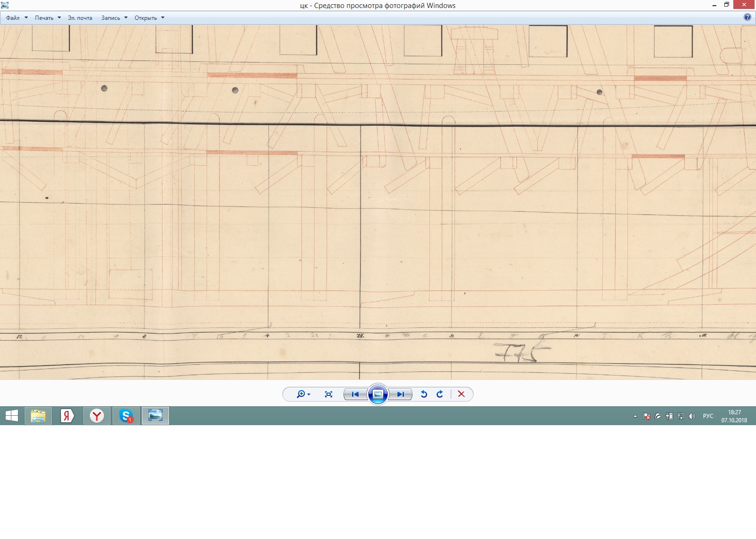Viewport: 756px width, 539px height.
Task: Delete the photo with red X
Action: 462,394
